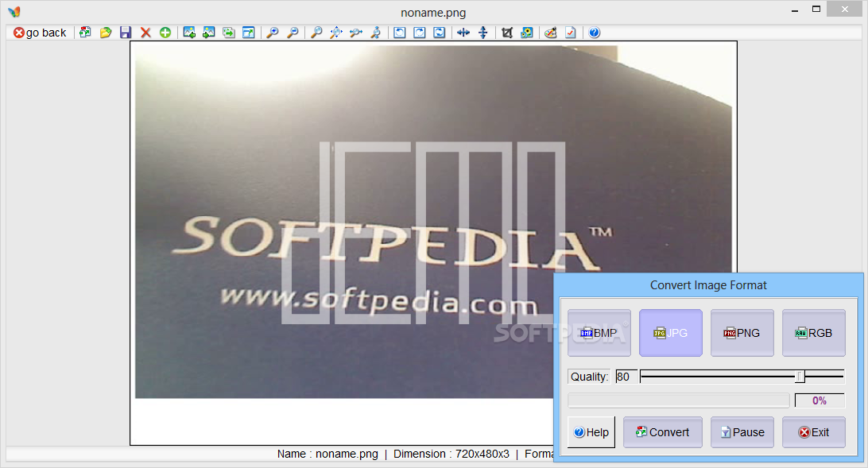The height and width of the screenshot is (468, 868).
Task: Zoom in with plus magnifier icon
Action: (273, 33)
